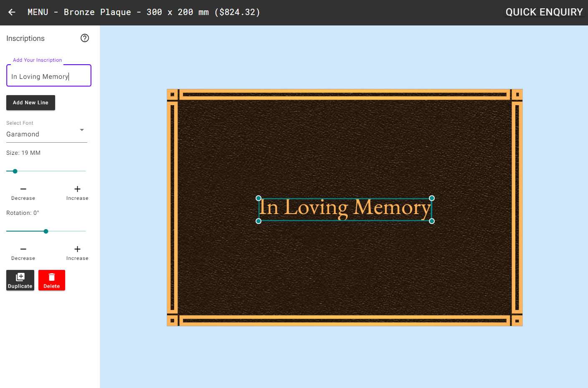Image resolution: width=588 pixels, height=388 pixels.
Task: Open the inscriptions help icon
Action: (85, 38)
